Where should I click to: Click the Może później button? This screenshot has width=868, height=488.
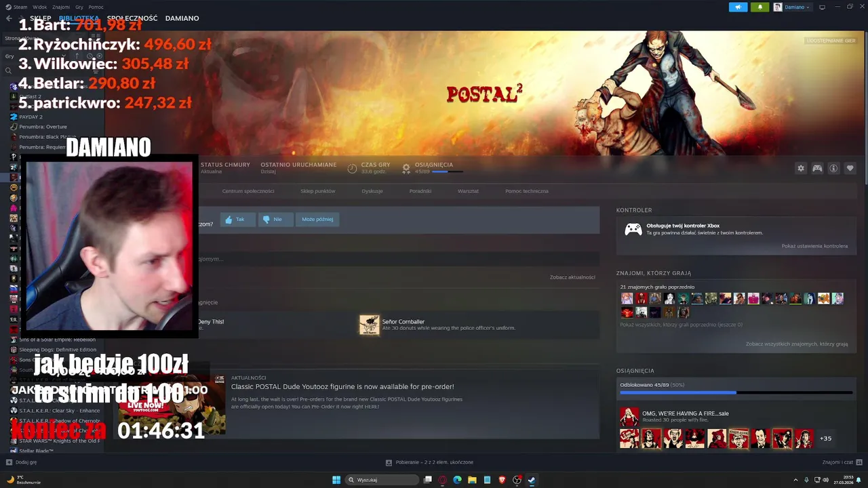pos(317,219)
